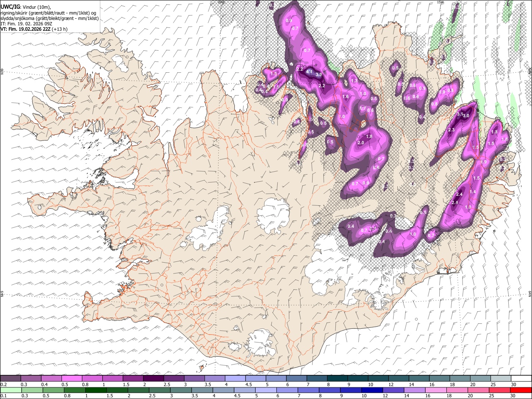532x399 pixels.
Task: Click the 'UWC/IG: Vindur (10m),' title line
Action: [26, 7]
